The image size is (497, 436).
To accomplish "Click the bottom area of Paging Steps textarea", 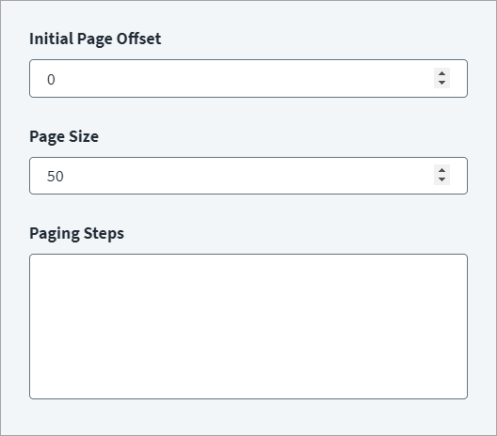I will tap(248, 387).
